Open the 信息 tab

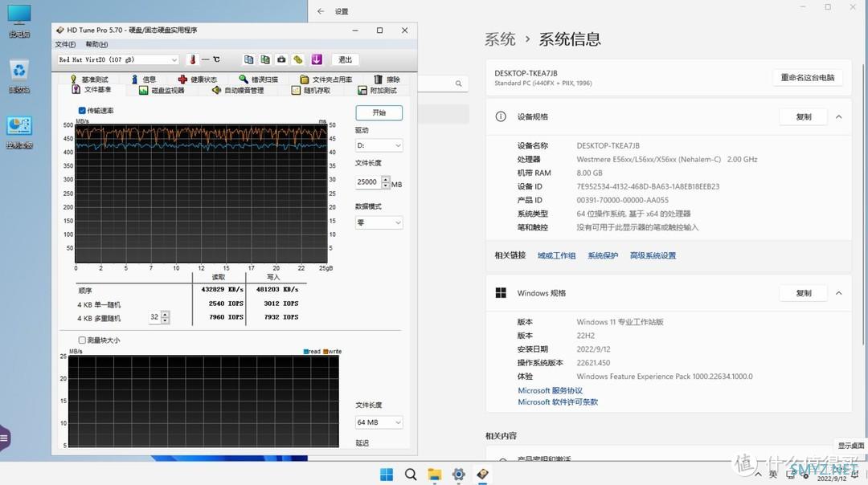coord(143,79)
